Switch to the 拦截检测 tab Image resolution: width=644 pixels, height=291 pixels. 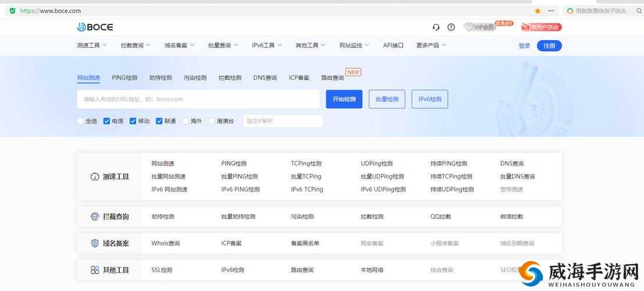230,77
